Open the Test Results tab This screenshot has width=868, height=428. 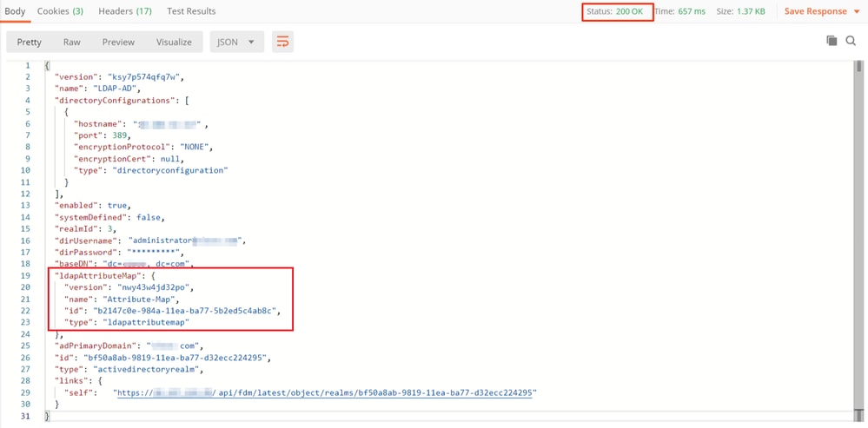pyautogui.click(x=191, y=11)
